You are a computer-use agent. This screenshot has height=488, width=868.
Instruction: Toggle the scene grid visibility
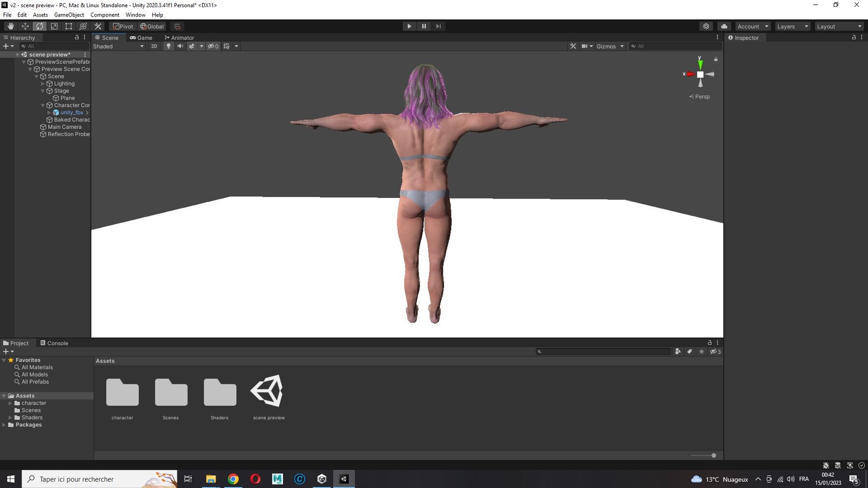click(x=226, y=46)
